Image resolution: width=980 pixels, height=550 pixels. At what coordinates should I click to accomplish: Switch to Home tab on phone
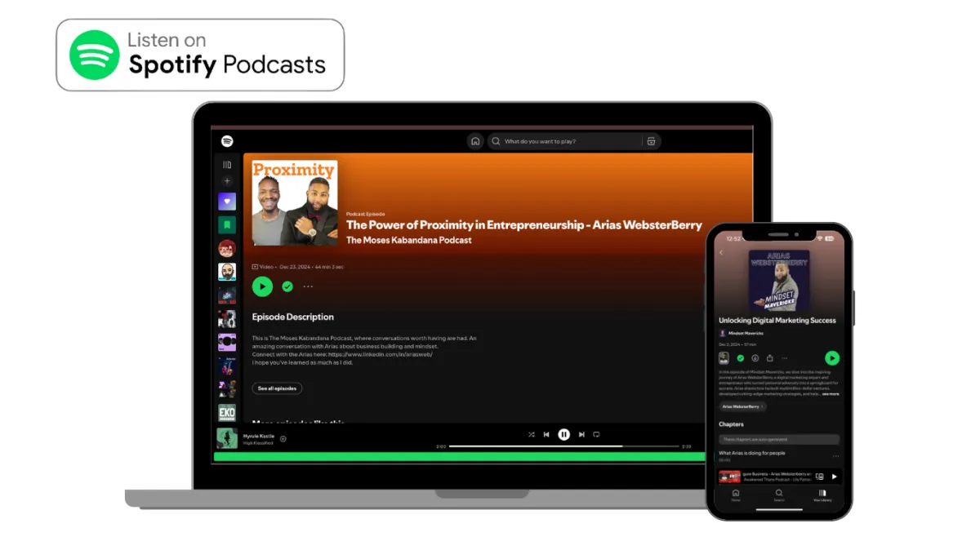(736, 495)
